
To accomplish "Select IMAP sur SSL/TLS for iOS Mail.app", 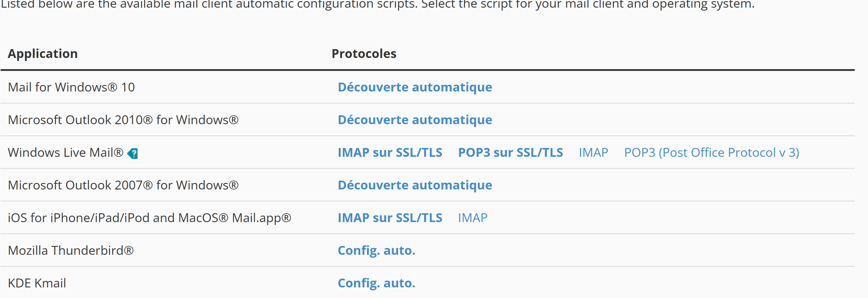I will 390,218.
